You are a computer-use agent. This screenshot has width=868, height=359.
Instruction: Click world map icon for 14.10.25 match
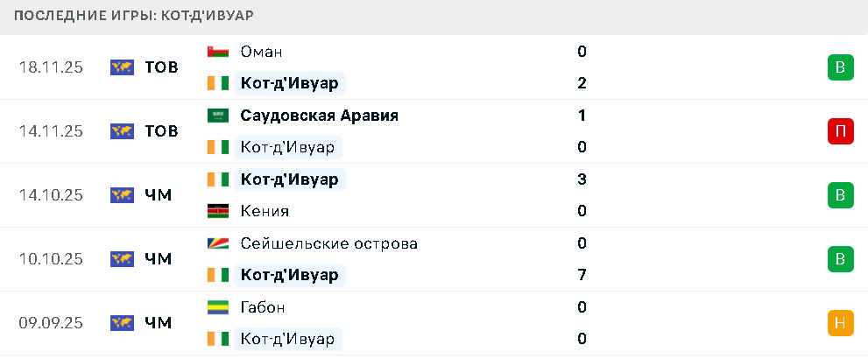coord(122,195)
